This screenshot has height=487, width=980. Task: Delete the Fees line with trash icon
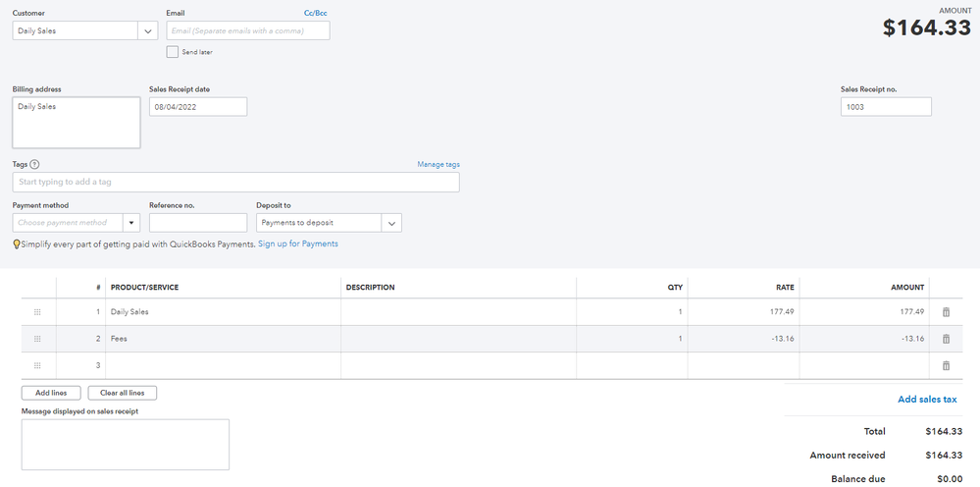click(946, 339)
